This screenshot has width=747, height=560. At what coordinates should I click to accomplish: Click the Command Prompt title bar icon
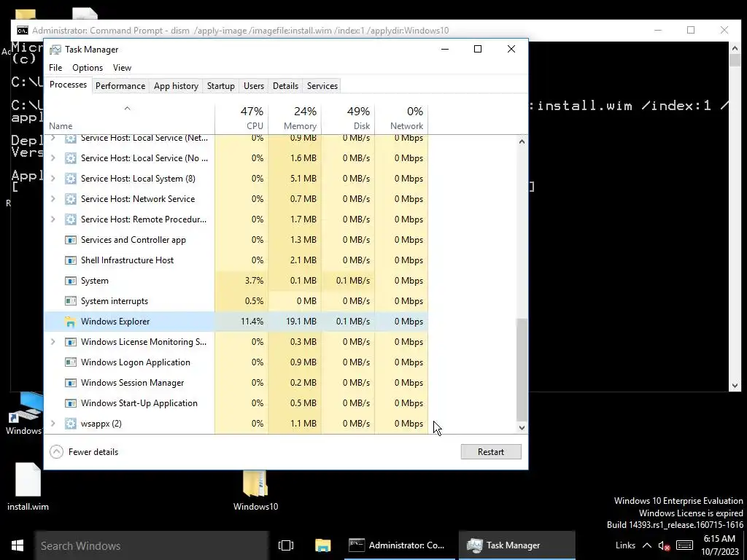23,31
